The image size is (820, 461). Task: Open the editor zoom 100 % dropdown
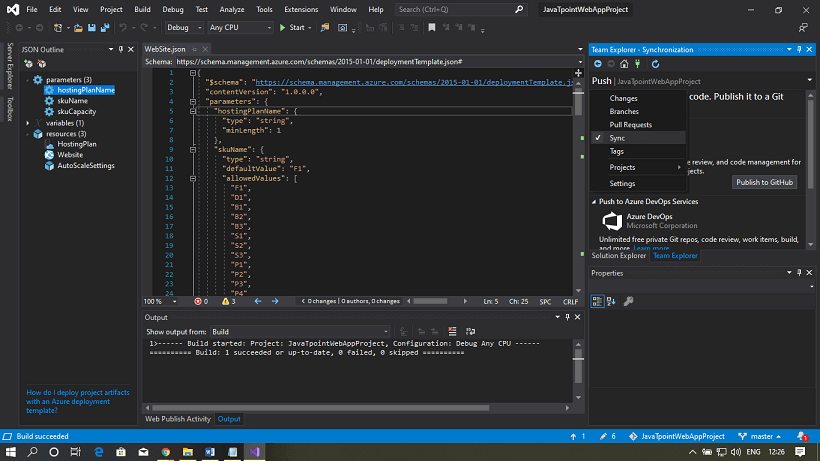click(175, 302)
